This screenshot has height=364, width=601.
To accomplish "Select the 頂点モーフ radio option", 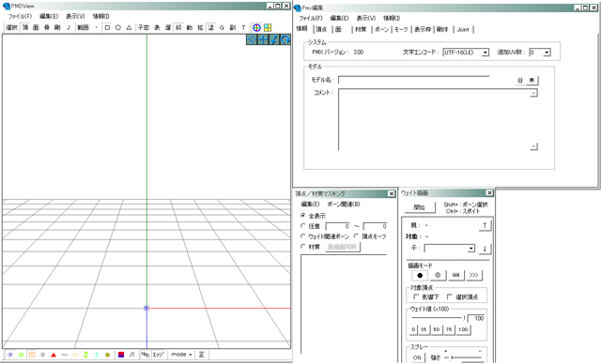I will click(356, 236).
